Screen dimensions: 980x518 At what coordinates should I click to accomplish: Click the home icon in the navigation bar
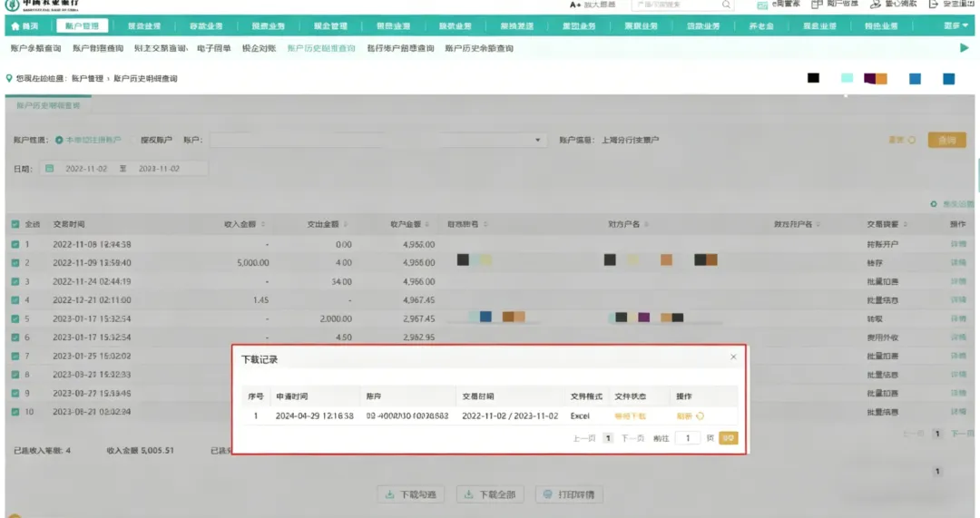tap(15, 26)
